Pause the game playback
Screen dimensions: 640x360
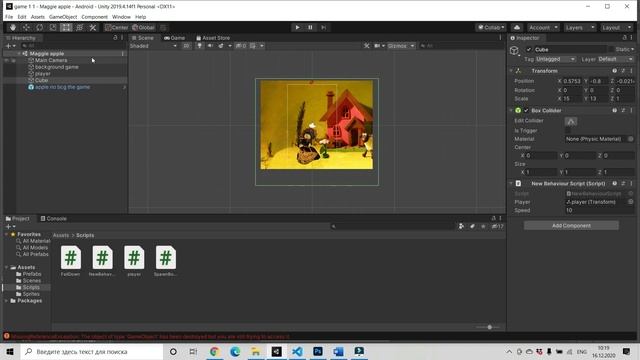(310, 27)
